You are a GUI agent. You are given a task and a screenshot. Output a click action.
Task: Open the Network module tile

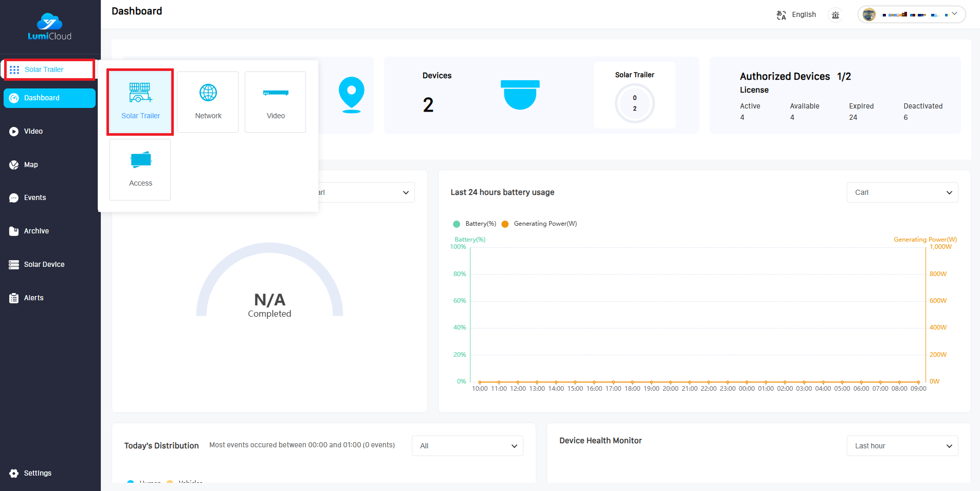pyautogui.click(x=208, y=102)
